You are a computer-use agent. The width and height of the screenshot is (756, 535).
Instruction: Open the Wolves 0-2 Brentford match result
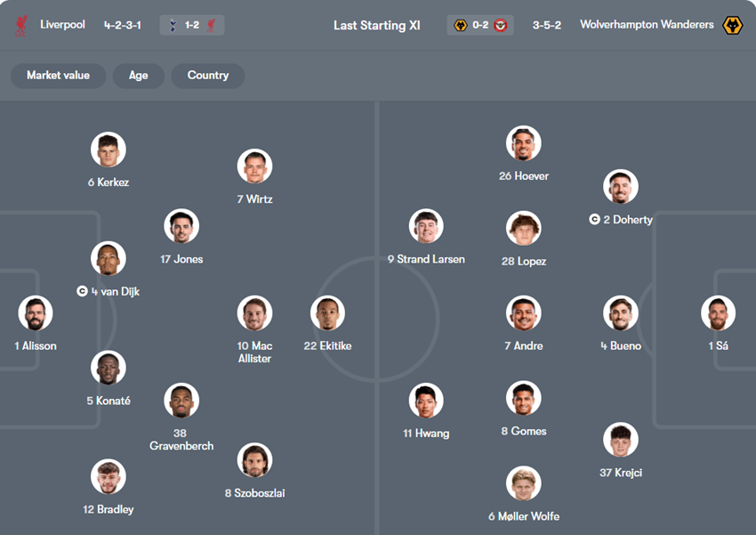[480, 25]
